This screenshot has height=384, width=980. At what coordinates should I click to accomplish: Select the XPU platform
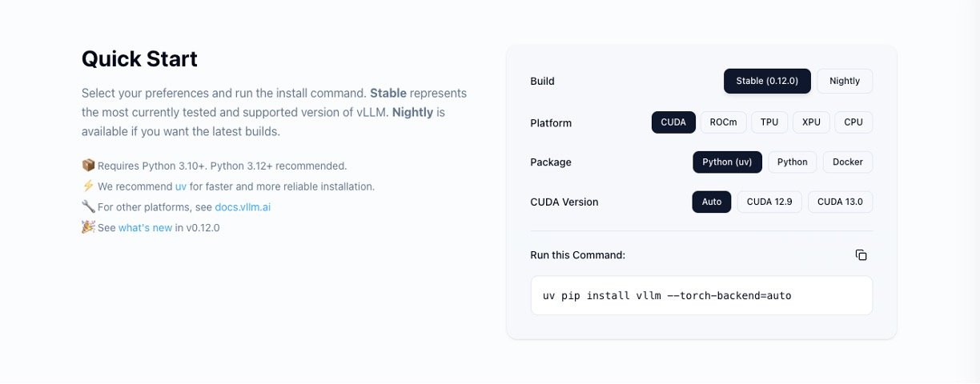click(811, 122)
